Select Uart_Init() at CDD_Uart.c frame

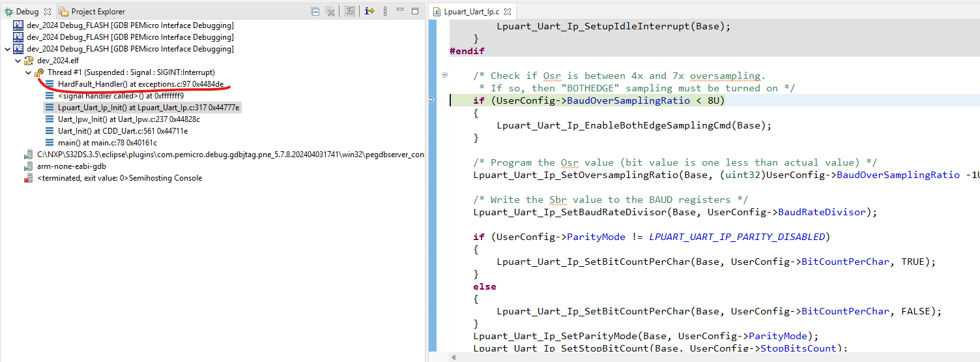pos(122,131)
